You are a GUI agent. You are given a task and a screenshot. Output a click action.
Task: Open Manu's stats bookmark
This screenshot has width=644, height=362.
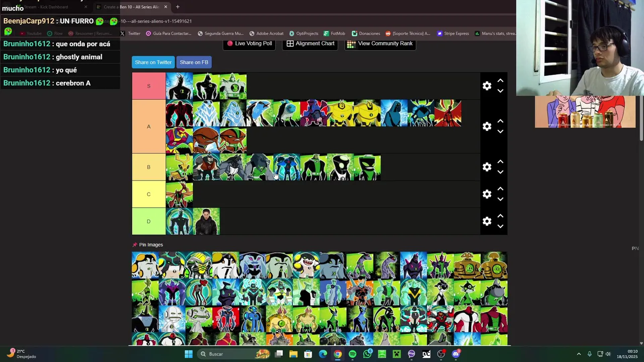(x=495, y=34)
